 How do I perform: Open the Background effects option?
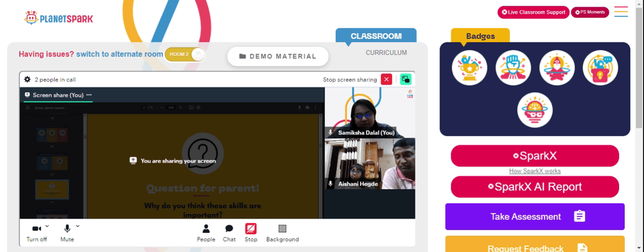coord(283,233)
